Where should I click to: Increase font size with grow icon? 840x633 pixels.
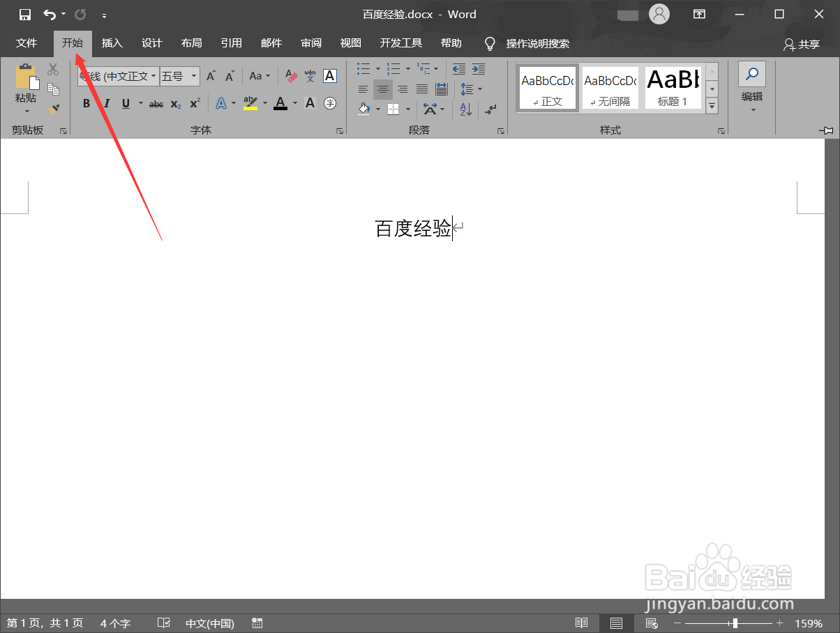tap(211, 76)
